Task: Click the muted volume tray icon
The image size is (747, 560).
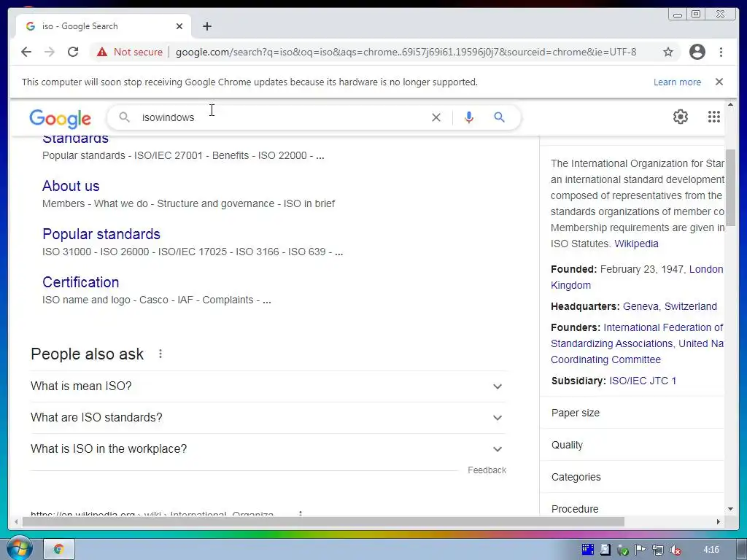Action: point(675,550)
